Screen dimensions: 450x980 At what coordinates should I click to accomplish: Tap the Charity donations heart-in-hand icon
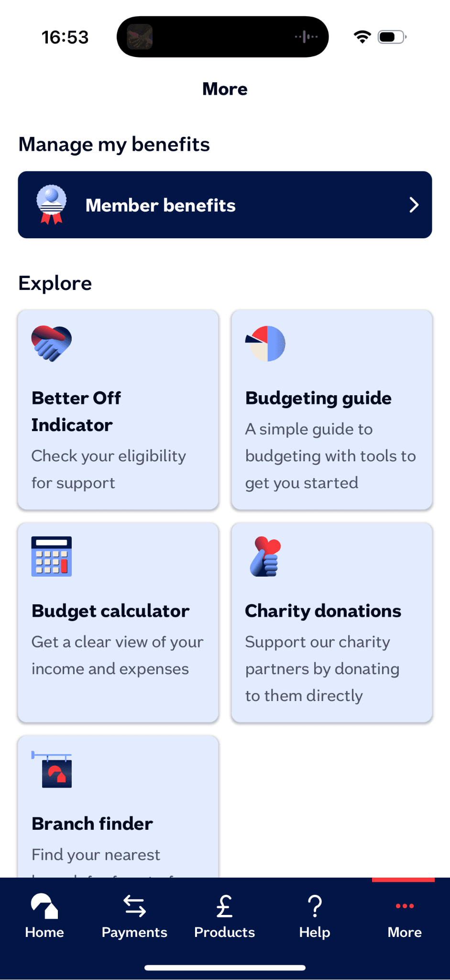click(265, 557)
